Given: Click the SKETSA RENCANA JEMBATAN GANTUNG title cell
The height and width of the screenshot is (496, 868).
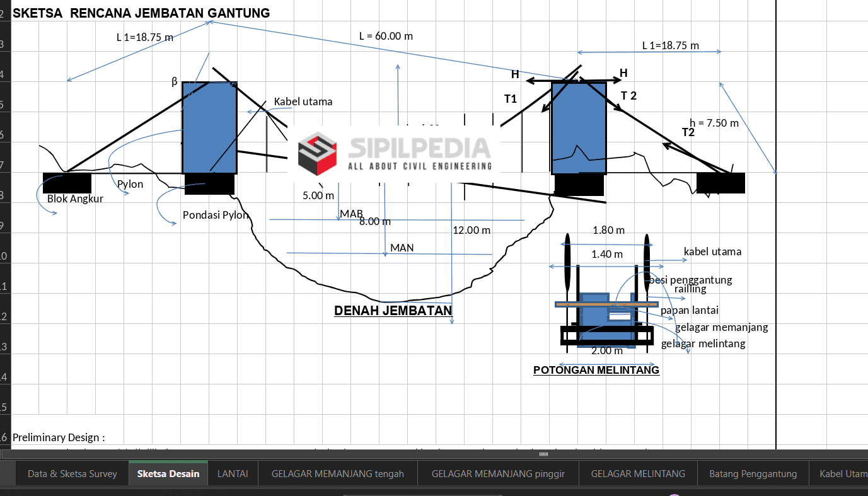Looking at the screenshot, I should (141, 13).
